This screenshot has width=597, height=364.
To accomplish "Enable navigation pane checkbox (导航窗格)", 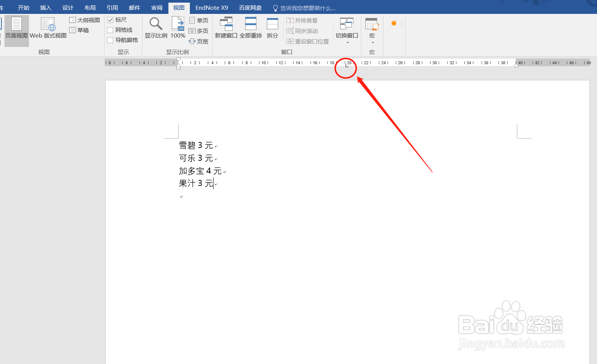I will 110,40.
